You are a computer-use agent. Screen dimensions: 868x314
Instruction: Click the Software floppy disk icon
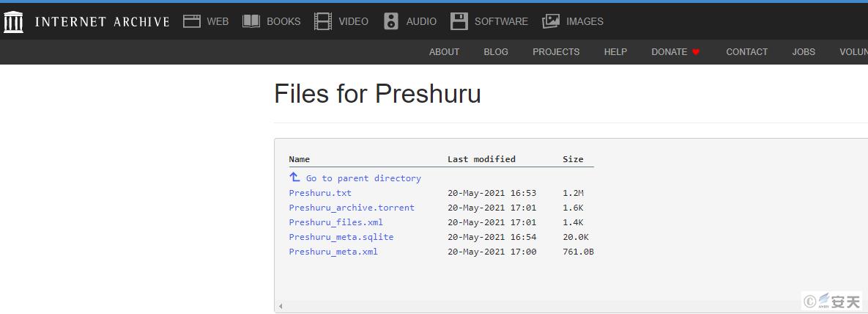[459, 21]
